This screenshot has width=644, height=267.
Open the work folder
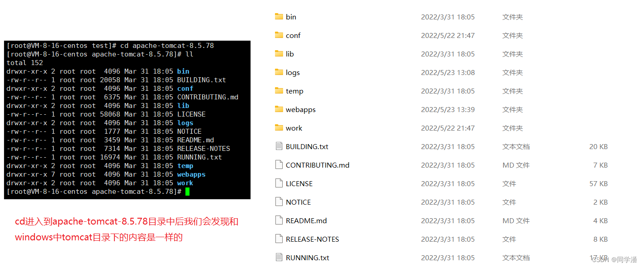coord(294,128)
